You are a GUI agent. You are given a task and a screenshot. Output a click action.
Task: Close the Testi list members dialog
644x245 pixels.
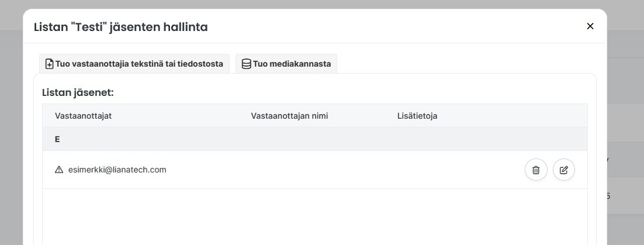point(590,26)
